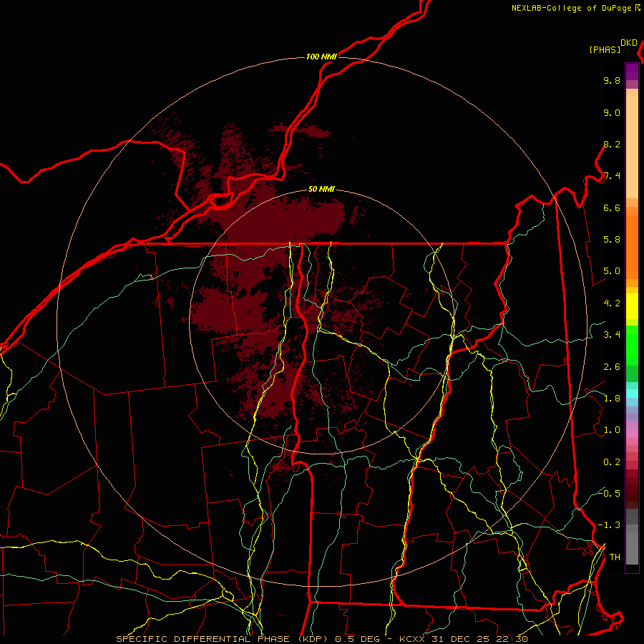This screenshot has height=644, width=644.
Task: Click the -1.3 legend value
Action: (609, 525)
